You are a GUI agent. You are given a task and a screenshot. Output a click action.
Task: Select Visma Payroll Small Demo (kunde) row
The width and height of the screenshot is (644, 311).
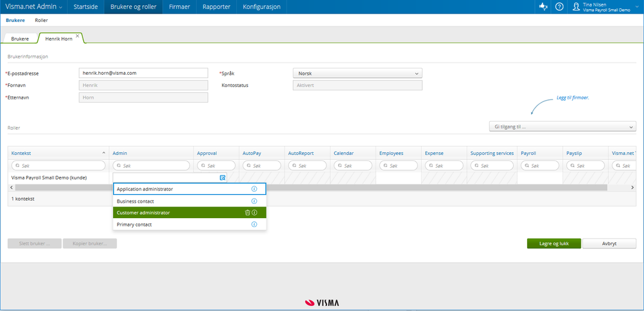point(49,178)
